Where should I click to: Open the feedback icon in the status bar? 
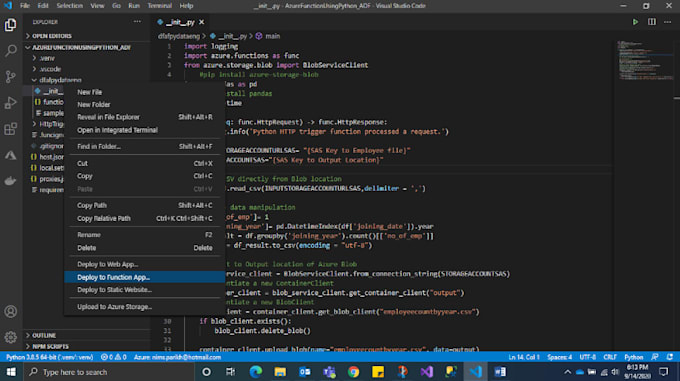coord(655,357)
